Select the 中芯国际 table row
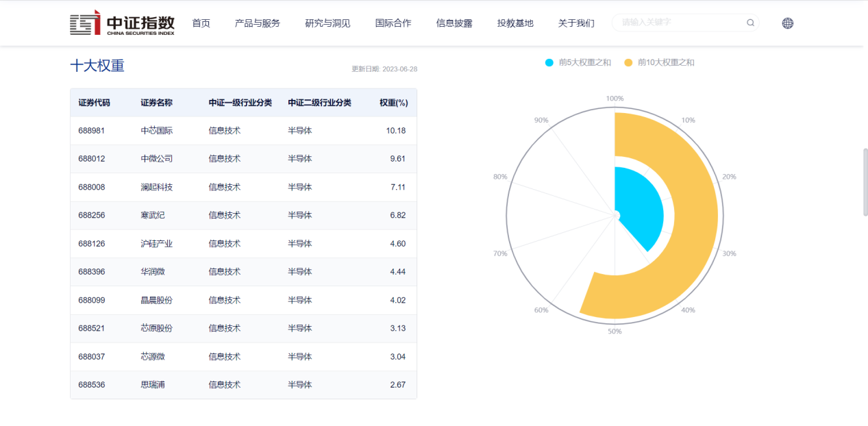The image size is (868, 426). click(243, 131)
